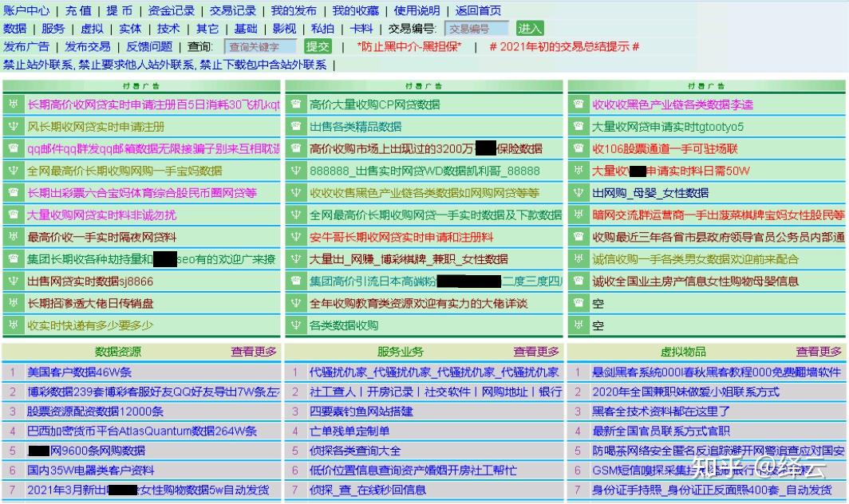Select the 服务 category
The height and width of the screenshot is (504, 849).
point(53,29)
